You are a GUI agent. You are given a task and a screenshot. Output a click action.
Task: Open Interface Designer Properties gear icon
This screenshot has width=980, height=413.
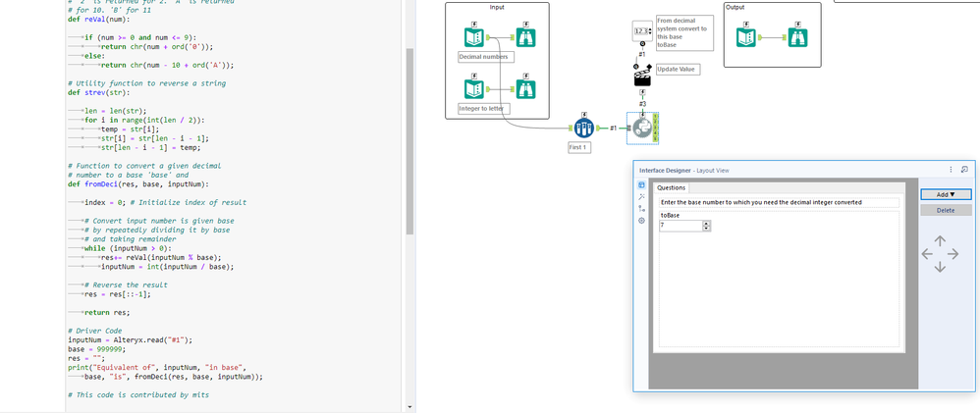pyautogui.click(x=641, y=221)
